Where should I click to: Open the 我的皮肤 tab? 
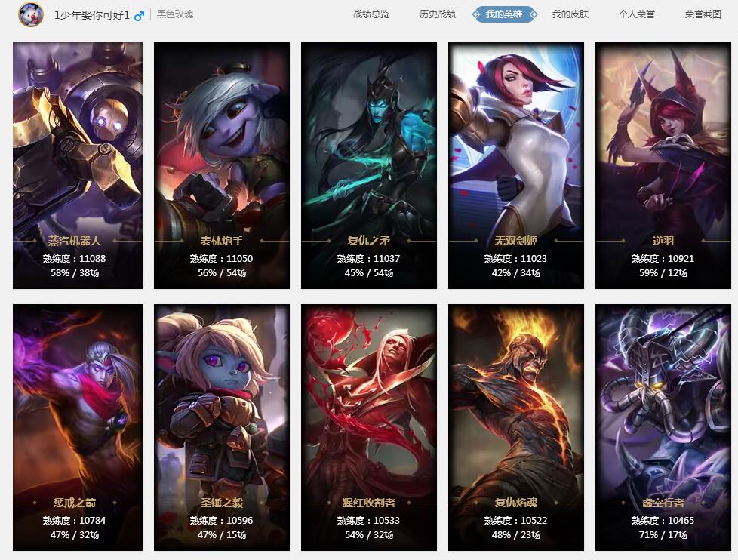click(x=570, y=14)
